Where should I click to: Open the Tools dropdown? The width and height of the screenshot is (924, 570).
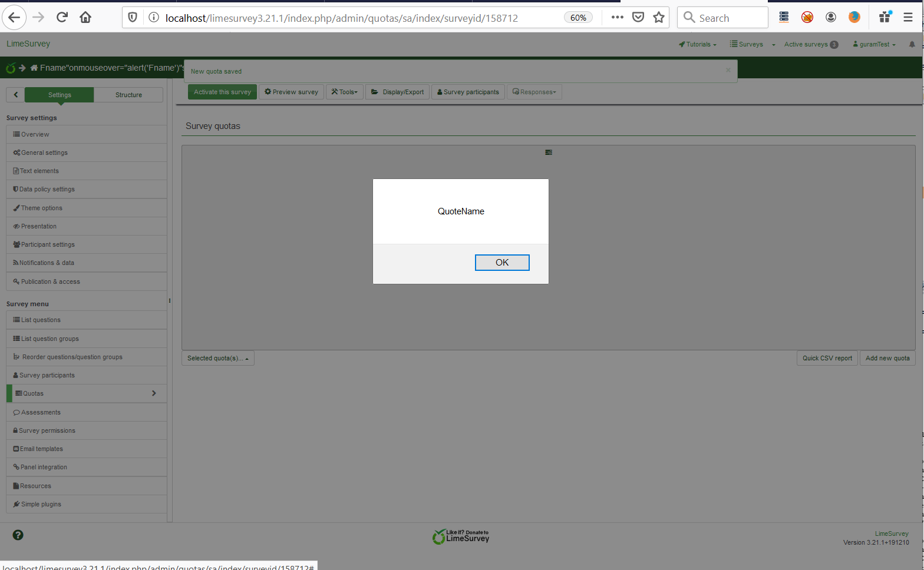point(345,92)
